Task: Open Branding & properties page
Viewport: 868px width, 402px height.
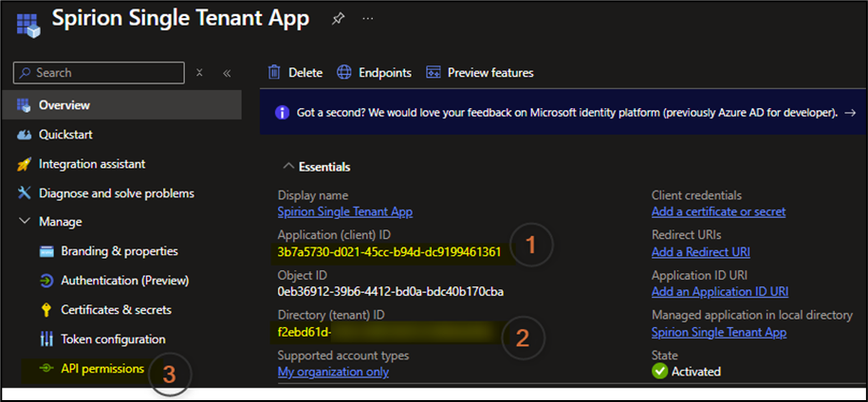Action: 119,251
